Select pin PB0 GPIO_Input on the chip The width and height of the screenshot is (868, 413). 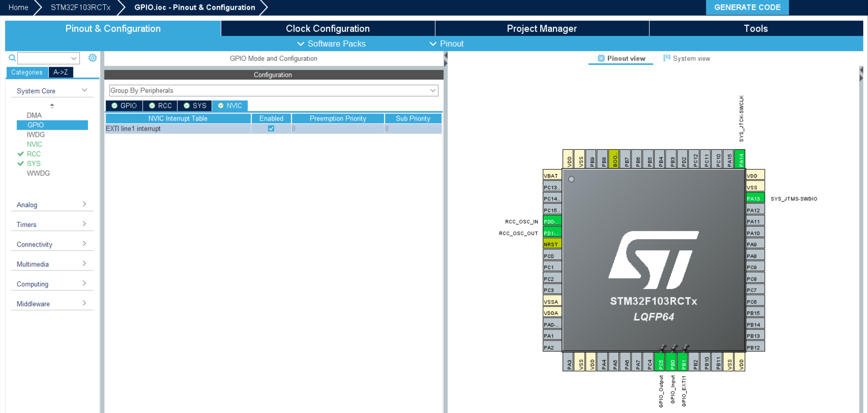[671, 362]
